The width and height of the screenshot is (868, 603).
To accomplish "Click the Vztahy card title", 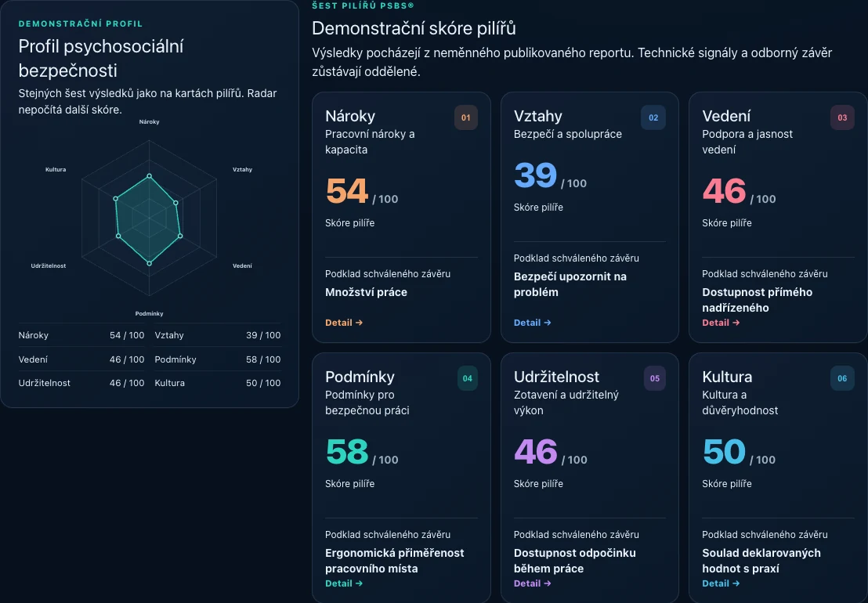I will tap(537, 116).
